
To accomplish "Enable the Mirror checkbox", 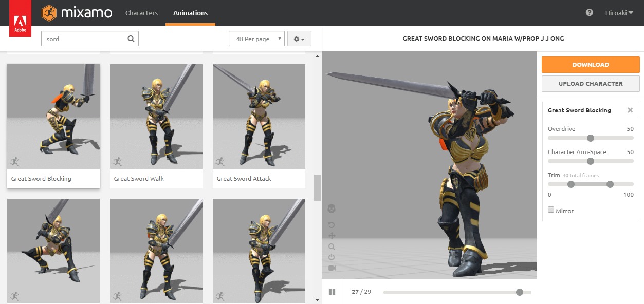I will coord(551,210).
